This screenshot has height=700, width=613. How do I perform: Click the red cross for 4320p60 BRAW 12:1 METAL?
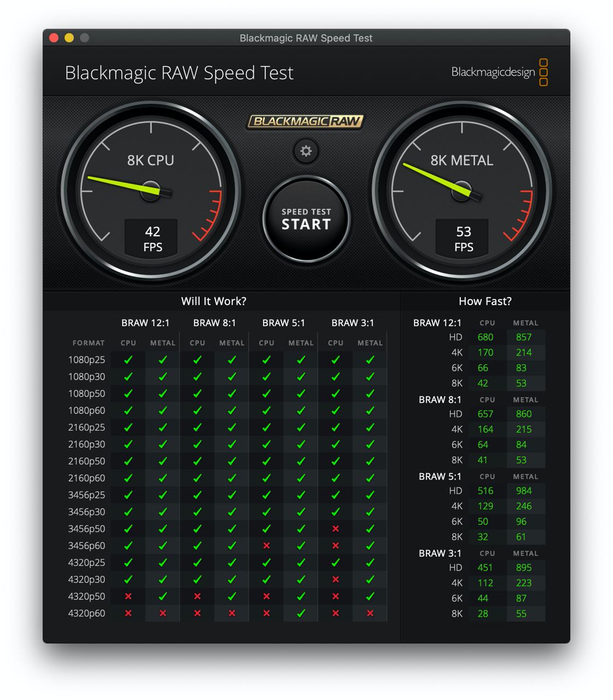[x=162, y=614]
